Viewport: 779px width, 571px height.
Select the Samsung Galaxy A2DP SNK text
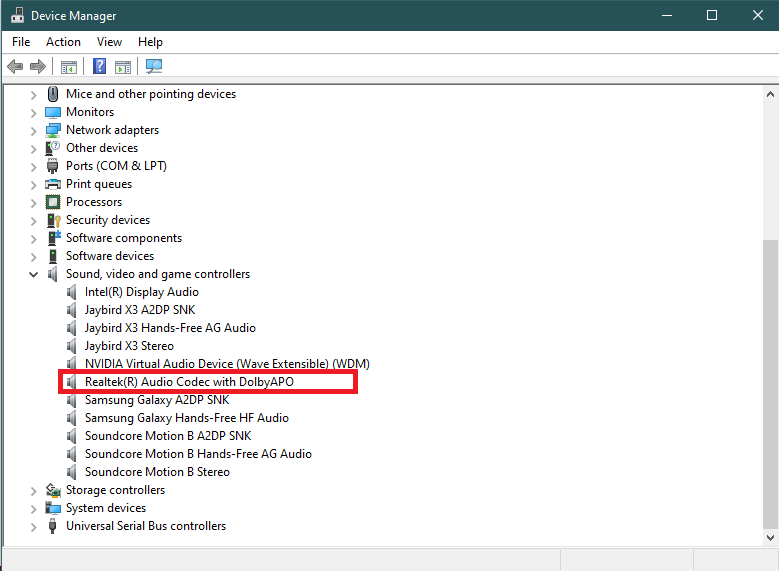[157, 400]
